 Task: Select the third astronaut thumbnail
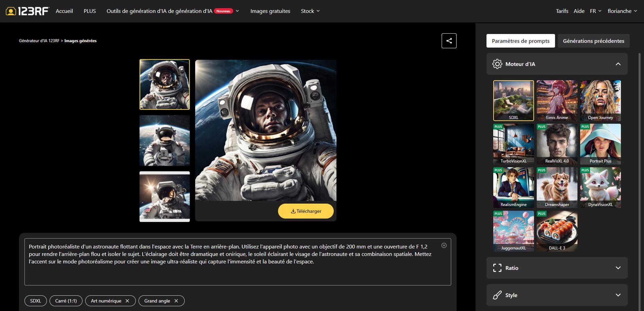click(165, 196)
